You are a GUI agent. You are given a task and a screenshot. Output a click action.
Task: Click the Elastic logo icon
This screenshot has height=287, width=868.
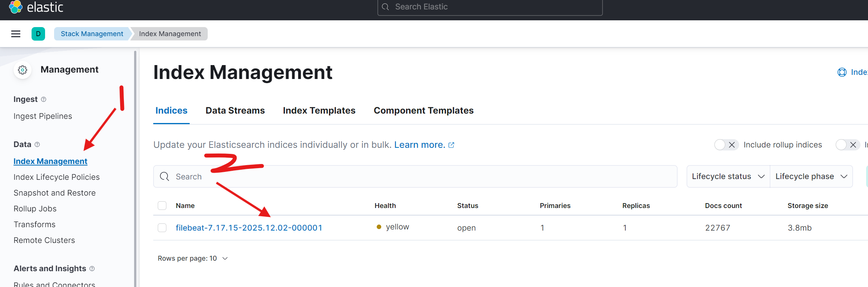click(15, 7)
